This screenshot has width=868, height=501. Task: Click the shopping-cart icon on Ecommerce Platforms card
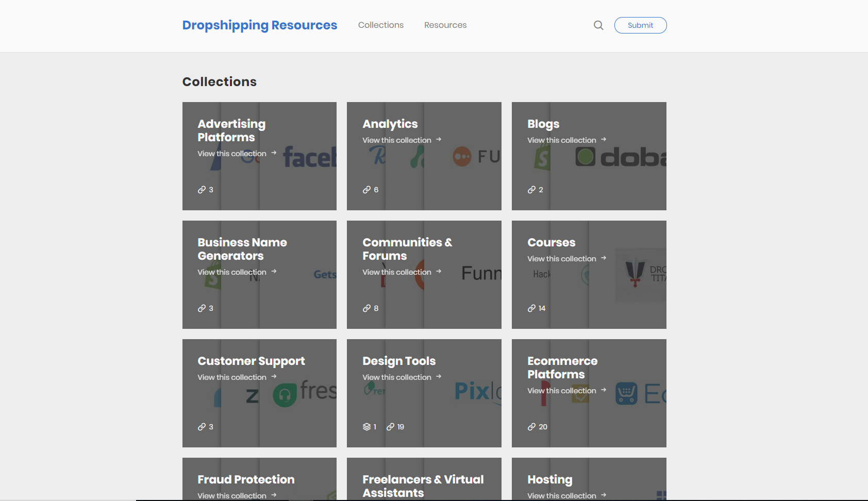point(626,393)
